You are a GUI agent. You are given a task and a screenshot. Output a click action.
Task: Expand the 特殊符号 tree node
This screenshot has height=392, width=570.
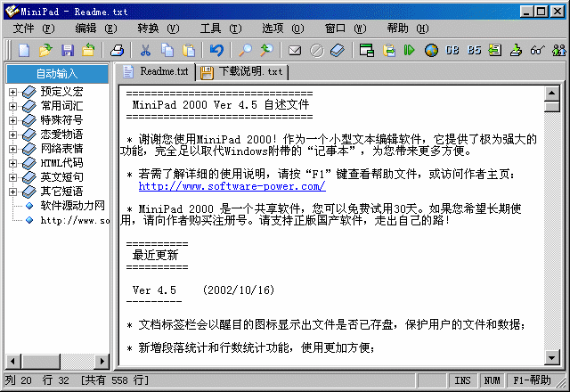12,120
